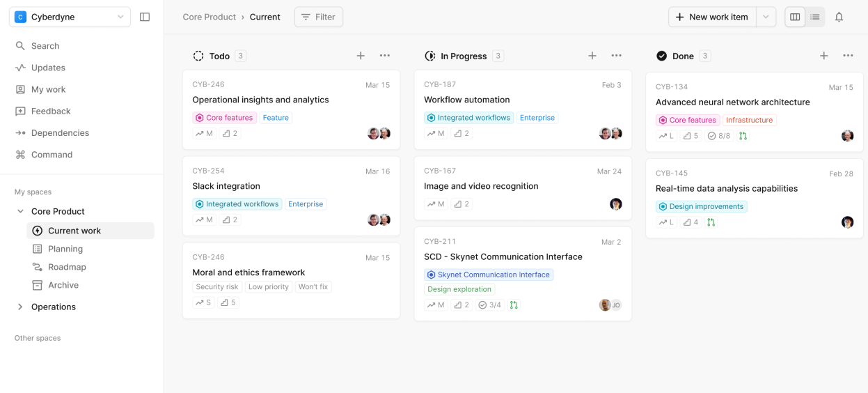Open Planning in the sidebar

(x=65, y=249)
